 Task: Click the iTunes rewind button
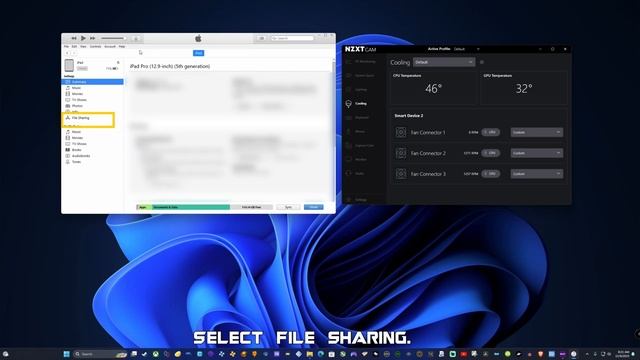click(x=74, y=38)
